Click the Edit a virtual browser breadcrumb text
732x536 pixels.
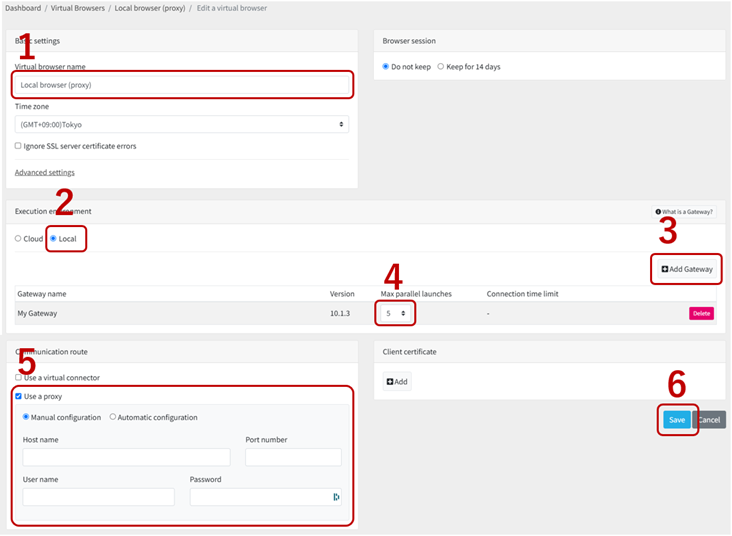pos(232,8)
